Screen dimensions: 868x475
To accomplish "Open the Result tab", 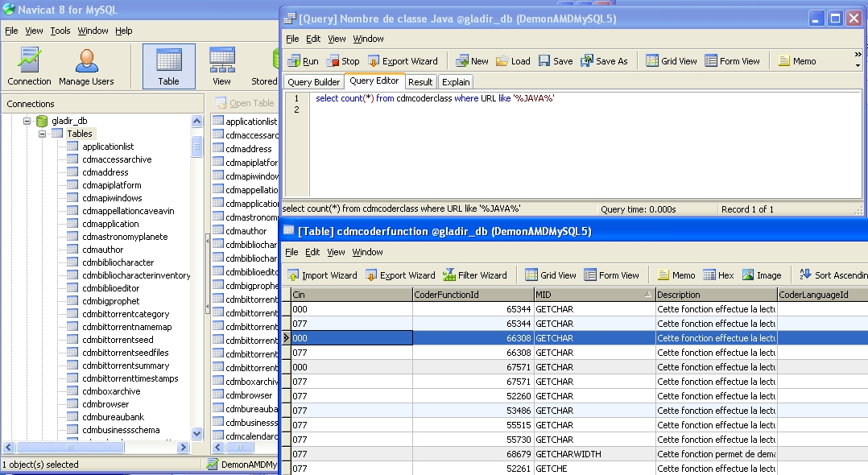I will click(x=420, y=82).
